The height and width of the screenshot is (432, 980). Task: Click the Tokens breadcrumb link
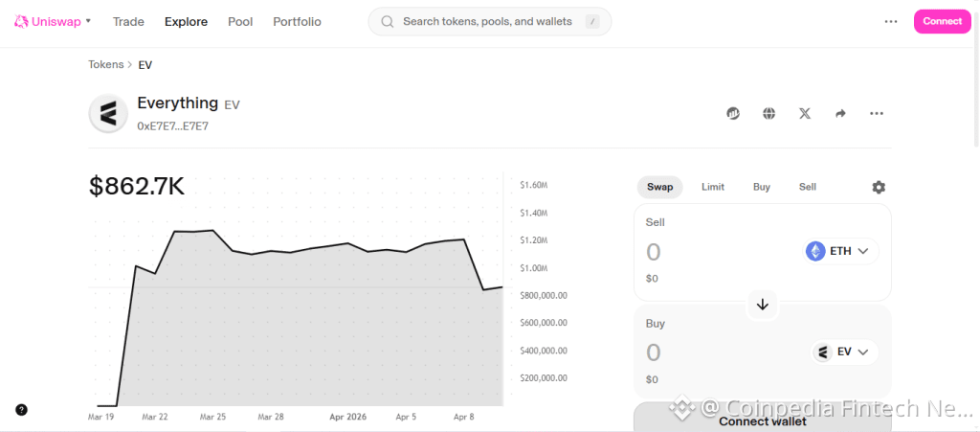pos(105,65)
